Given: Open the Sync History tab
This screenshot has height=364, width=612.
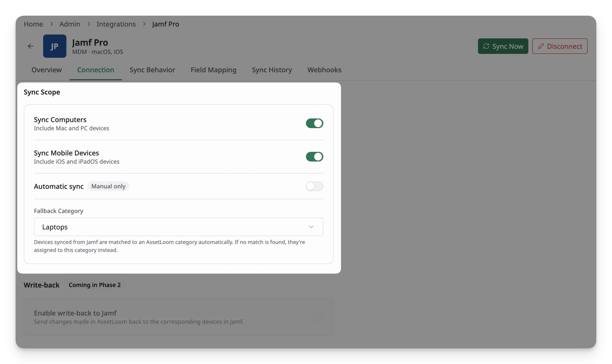Looking at the screenshot, I should [272, 70].
